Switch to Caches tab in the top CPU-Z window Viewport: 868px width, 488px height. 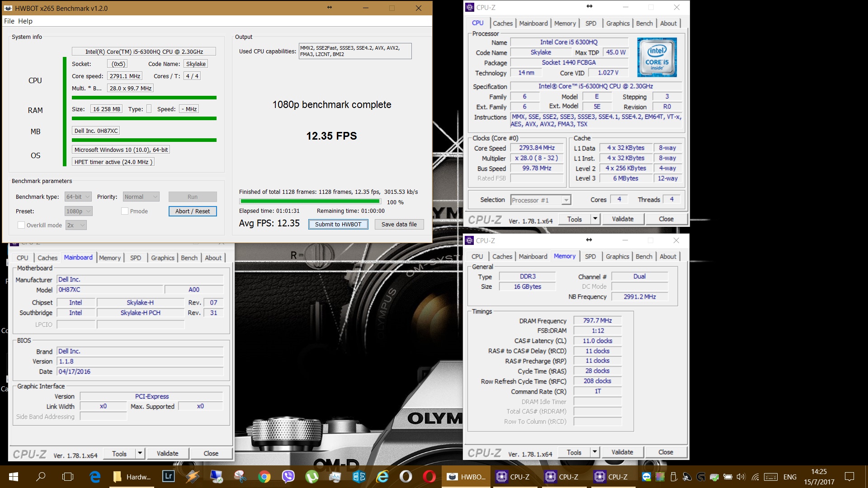click(503, 23)
